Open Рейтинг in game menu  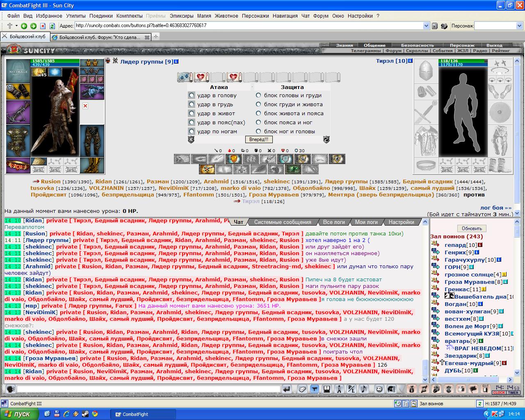pos(501,51)
